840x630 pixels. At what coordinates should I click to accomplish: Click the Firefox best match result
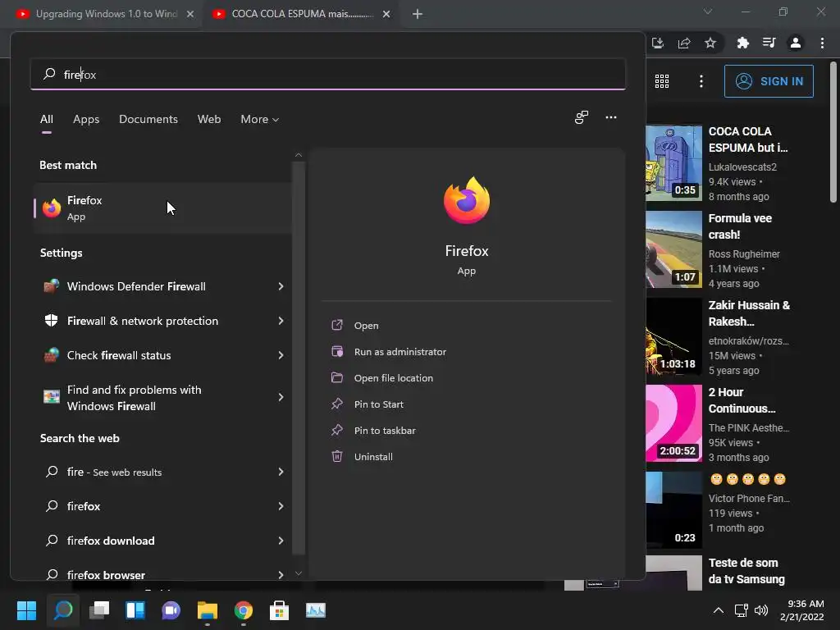click(x=162, y=208)
